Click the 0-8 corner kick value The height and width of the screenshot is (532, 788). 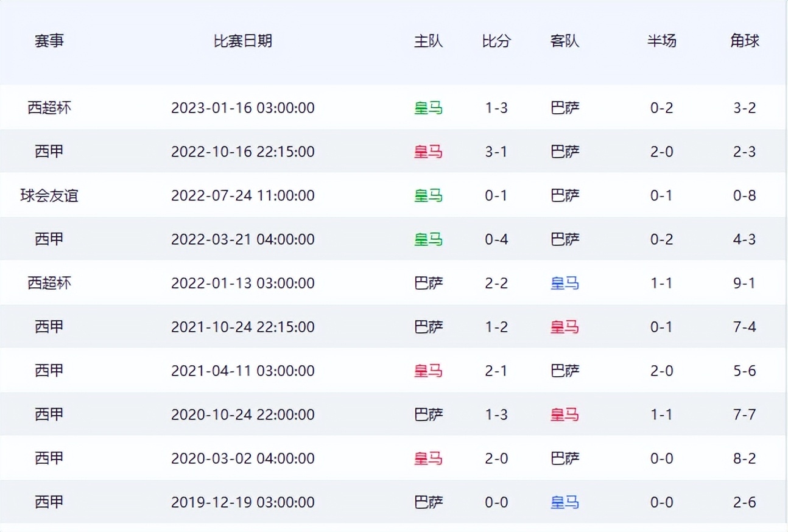tap(744, 196)
